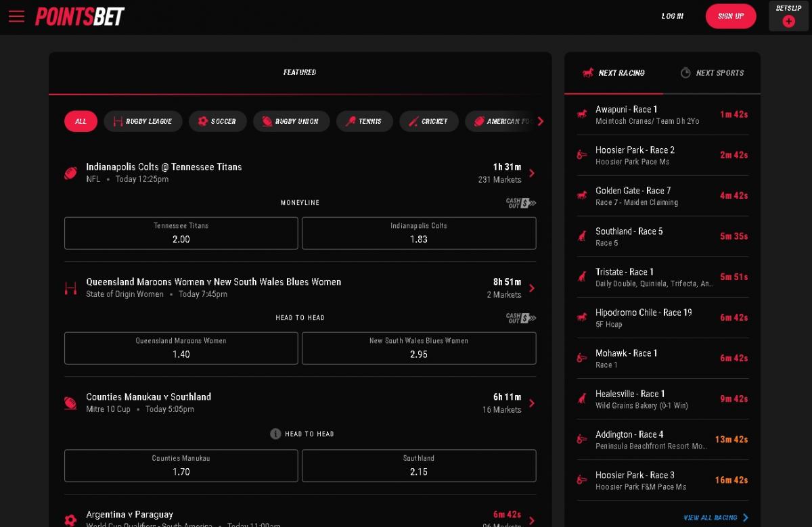Bet on New South Wales Blues Women 2.95
Viewport: 812px width, 527px height.
(x=419, y=348)
